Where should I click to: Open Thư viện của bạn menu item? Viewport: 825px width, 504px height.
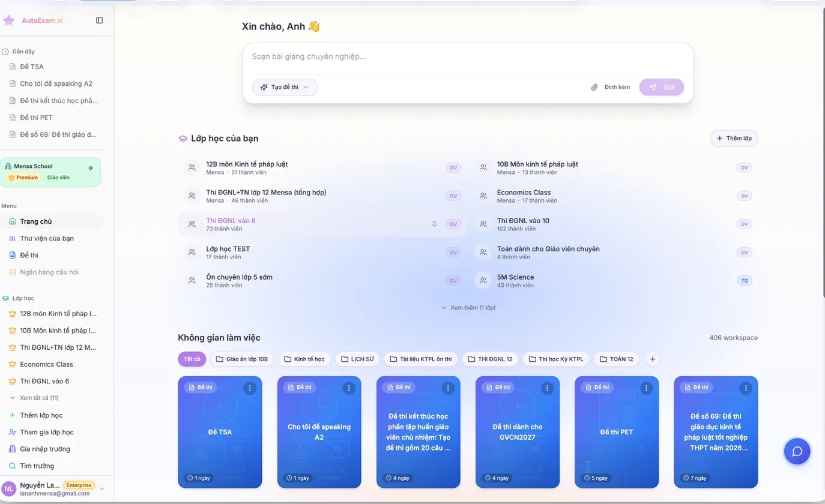pos(52,238)
